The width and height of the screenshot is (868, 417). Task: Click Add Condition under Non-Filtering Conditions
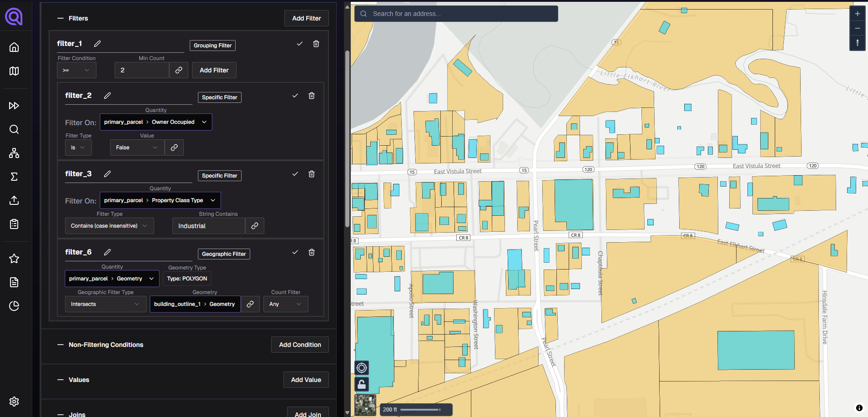299,345
